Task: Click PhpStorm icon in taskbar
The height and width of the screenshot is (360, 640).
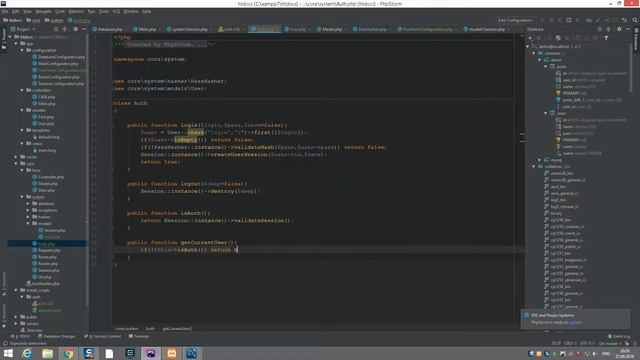Action: [151, 353]
